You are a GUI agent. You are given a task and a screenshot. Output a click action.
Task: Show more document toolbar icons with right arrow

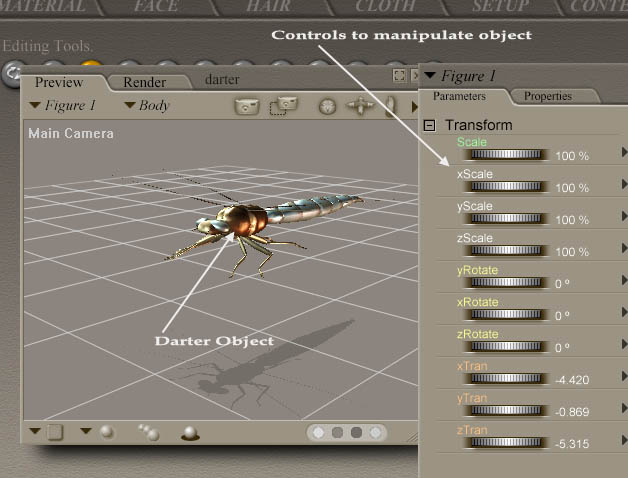click(414, 107)
